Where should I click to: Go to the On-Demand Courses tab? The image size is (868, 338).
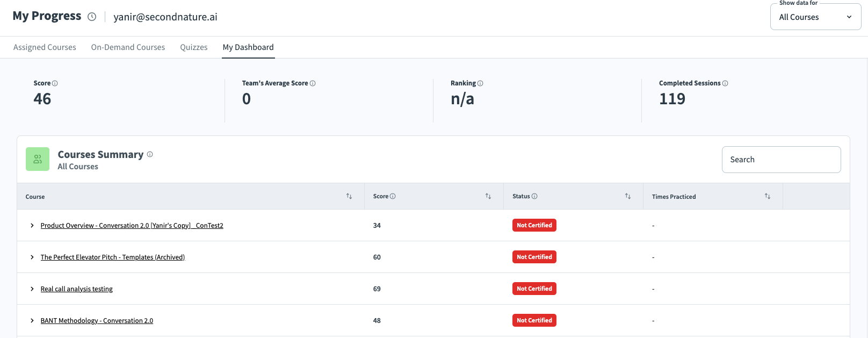(x=128, y=47)
